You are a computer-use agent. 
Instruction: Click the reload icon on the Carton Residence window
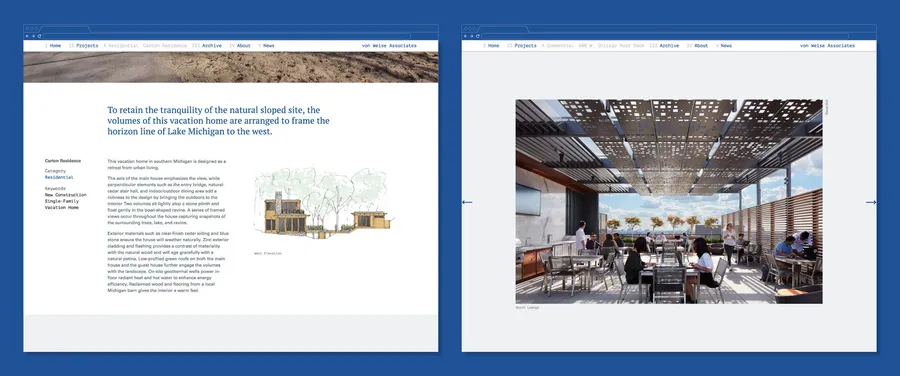pos(38,36)
